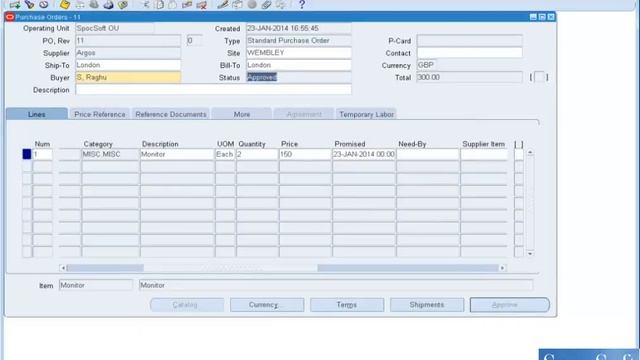Click the Ship-To field showing London

point(128,65)
